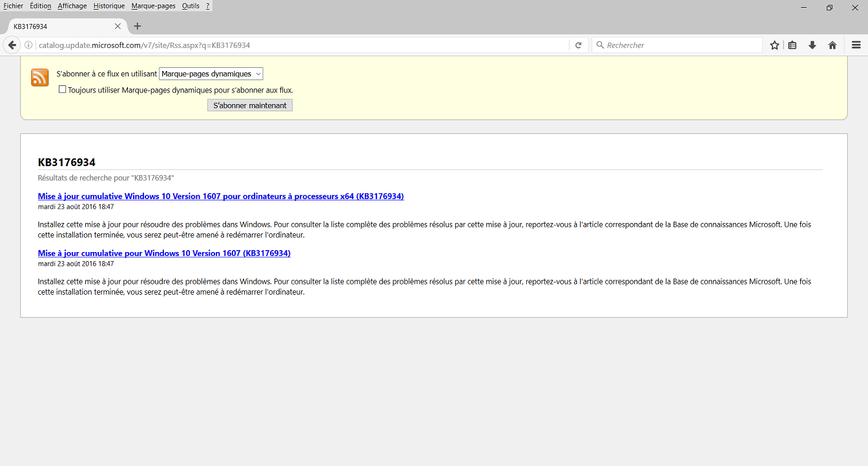
Task: Click the date under the x64 update link
Action: tap(76, 207)
